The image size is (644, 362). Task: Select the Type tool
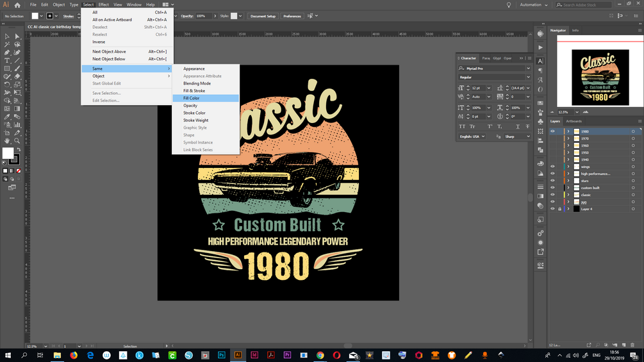tap(7, 60)
